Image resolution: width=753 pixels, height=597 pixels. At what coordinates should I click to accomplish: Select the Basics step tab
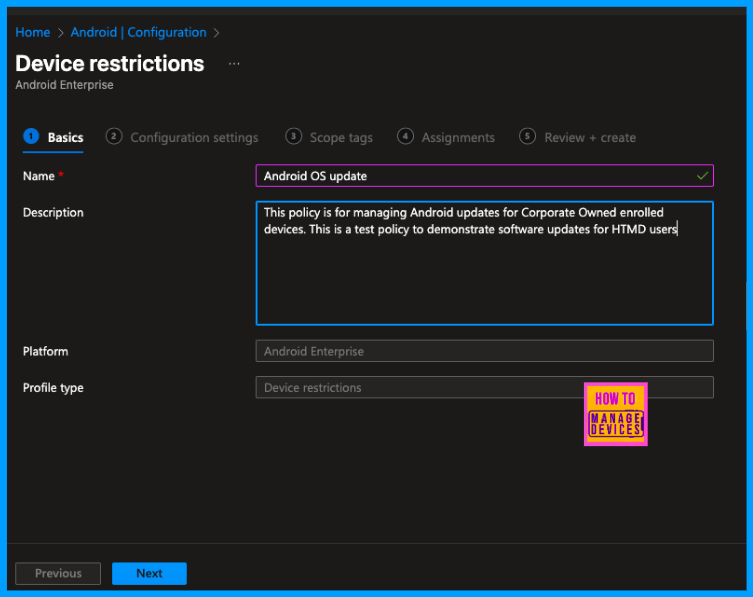click(53, 137)
